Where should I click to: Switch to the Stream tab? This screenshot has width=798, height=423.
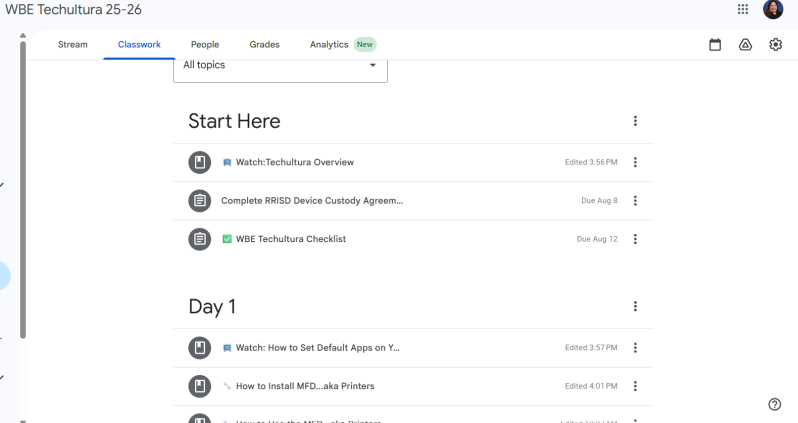tap(72, 45)
